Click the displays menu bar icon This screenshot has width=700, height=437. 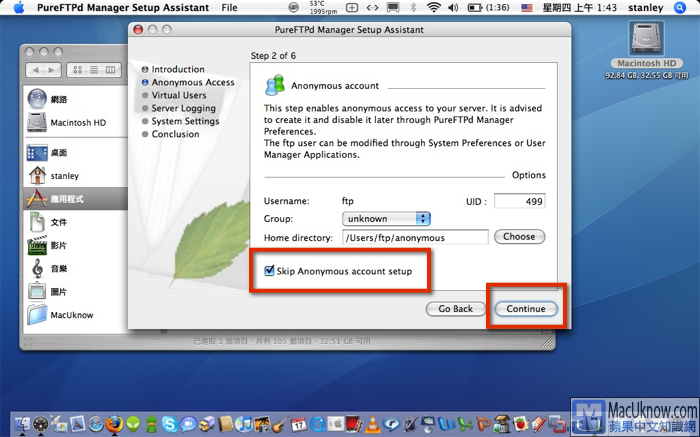coord(393,8)
